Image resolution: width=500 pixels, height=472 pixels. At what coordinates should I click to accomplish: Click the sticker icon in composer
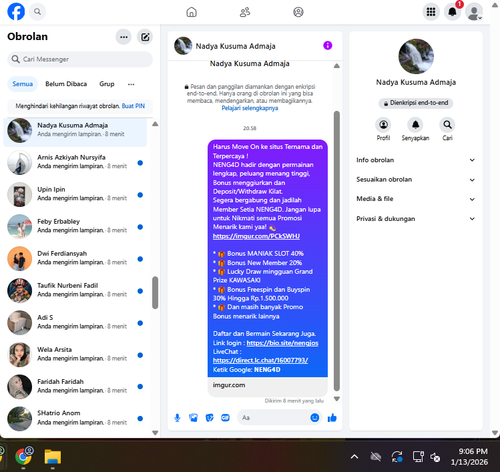coord(209,418)
